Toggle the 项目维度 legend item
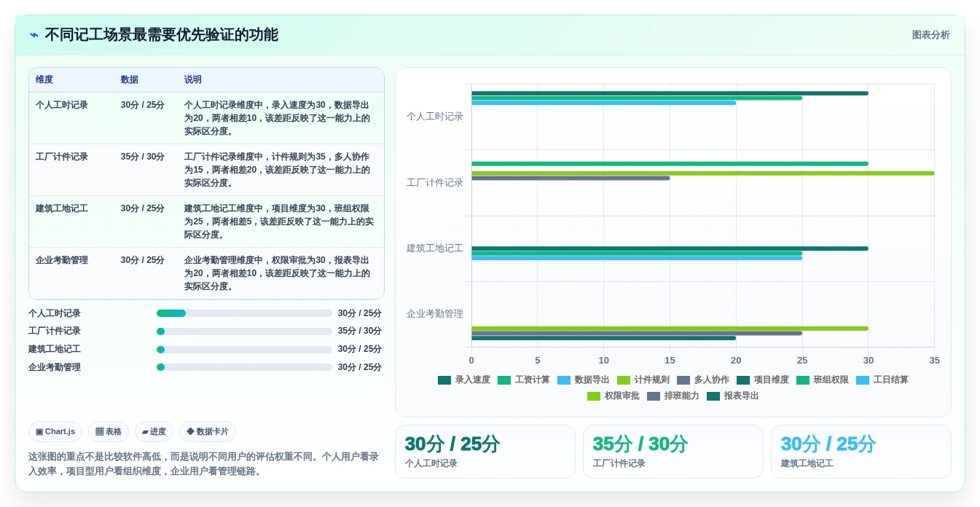The height and width of the screenshot is (507, 980). coord(763,380)
